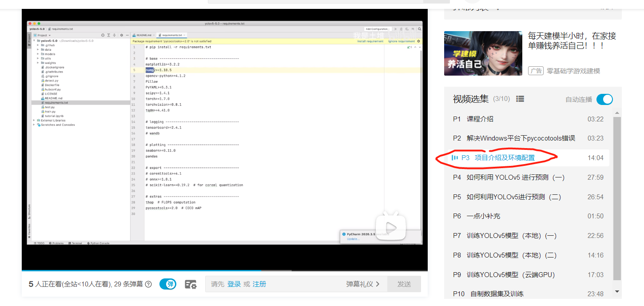In video PyCharm, expand data folder
The width and height of the screenshot is (644, 306).
tap(38, 50)
